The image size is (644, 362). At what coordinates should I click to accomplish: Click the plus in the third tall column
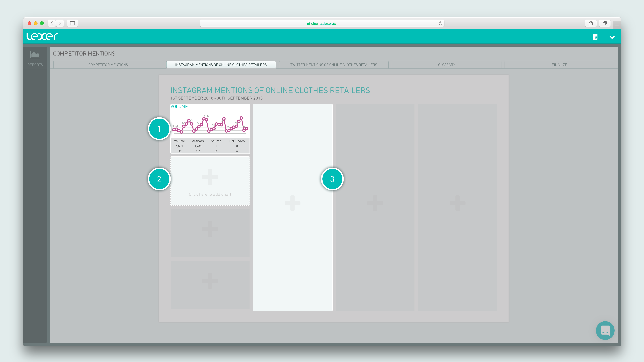pyautogui.click(x=375, y=203)
